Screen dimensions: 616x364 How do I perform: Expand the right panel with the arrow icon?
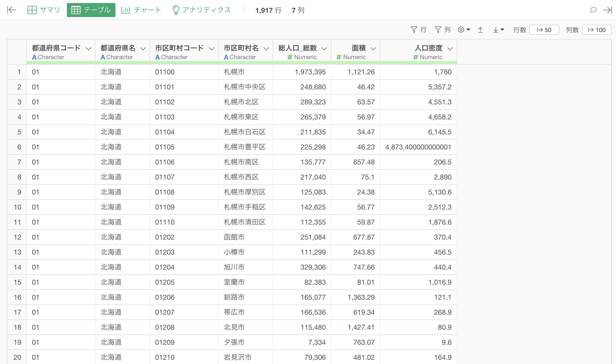click(x=608, y=10)
